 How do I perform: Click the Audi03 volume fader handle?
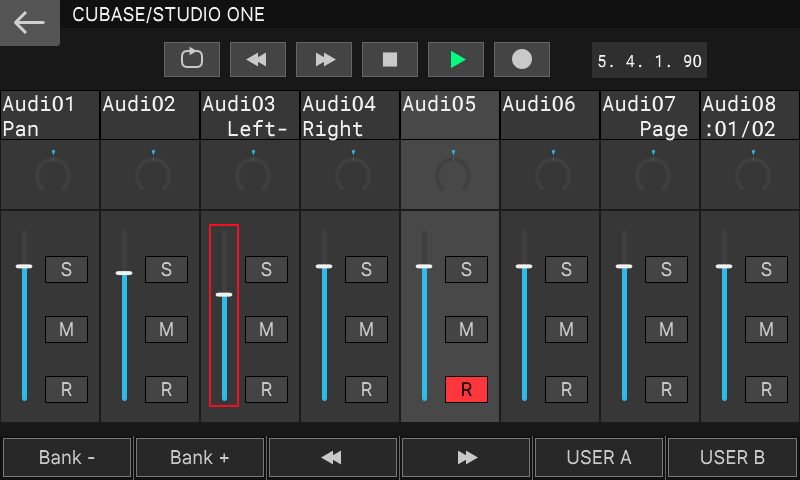pos(224,295)
